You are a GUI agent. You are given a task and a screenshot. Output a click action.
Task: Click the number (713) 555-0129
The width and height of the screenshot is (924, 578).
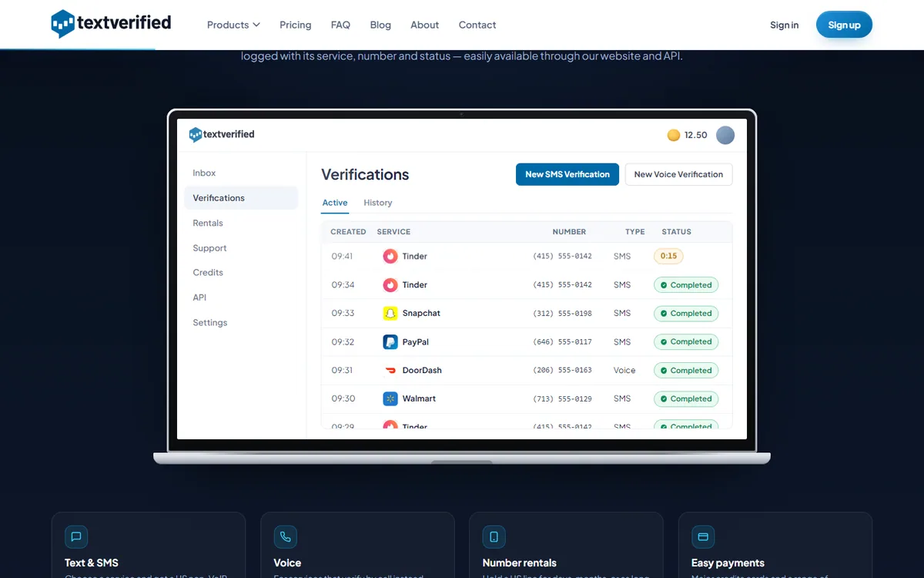coord(562,398)
